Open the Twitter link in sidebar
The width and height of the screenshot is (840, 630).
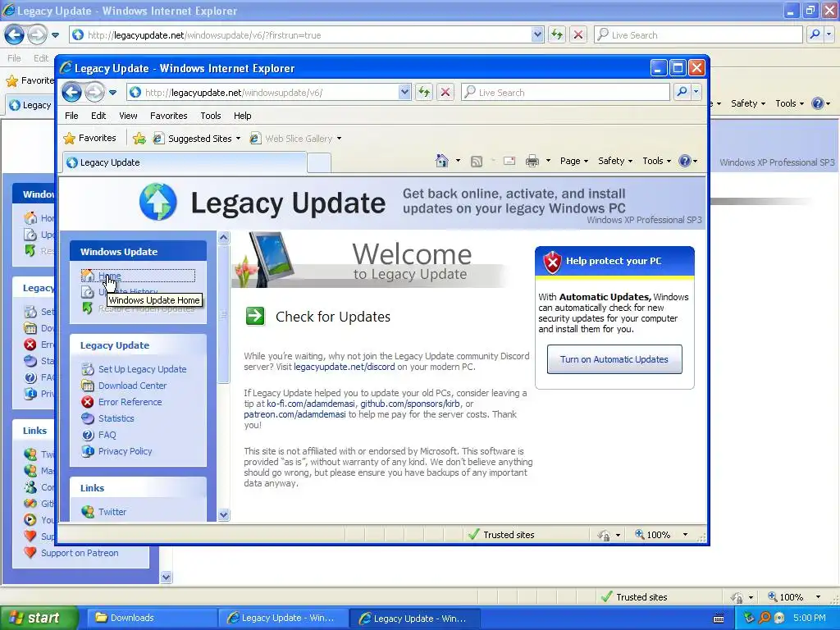click(x=112, y=512)
